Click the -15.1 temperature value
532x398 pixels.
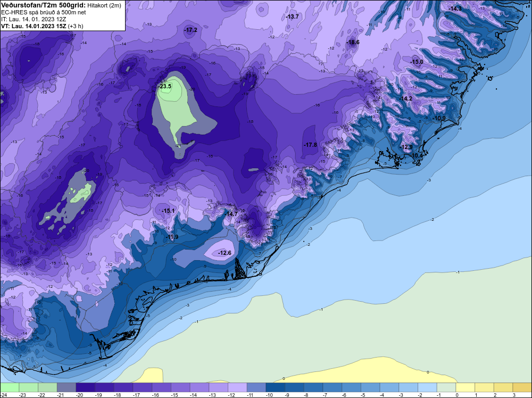click(168, 211)
